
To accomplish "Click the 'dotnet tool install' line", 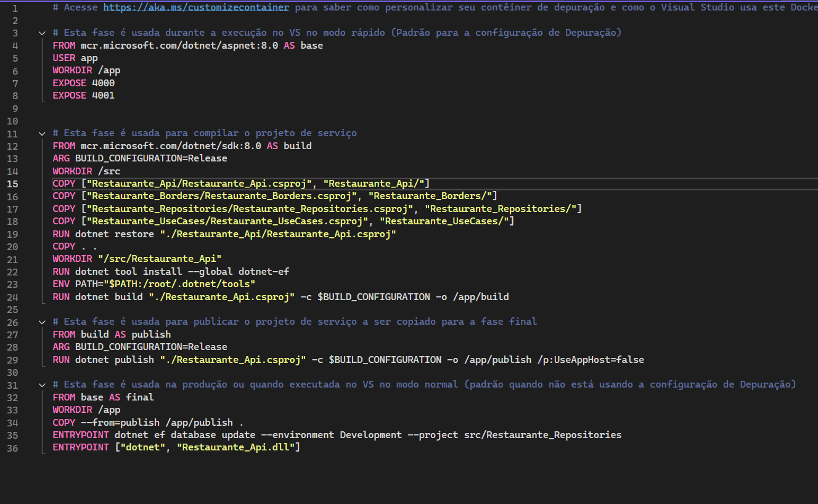I will tap(171, 272).
